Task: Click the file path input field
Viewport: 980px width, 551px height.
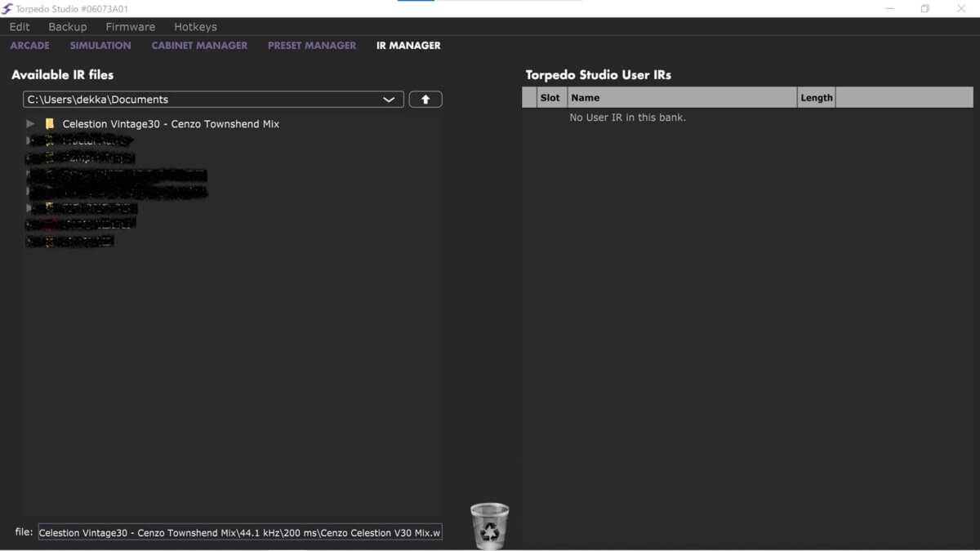Action: click(x=240, y=532)
